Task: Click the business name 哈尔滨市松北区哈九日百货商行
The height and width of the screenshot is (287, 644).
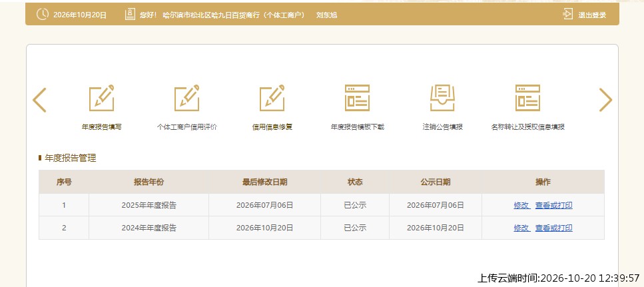Action: tap(212, 15)
